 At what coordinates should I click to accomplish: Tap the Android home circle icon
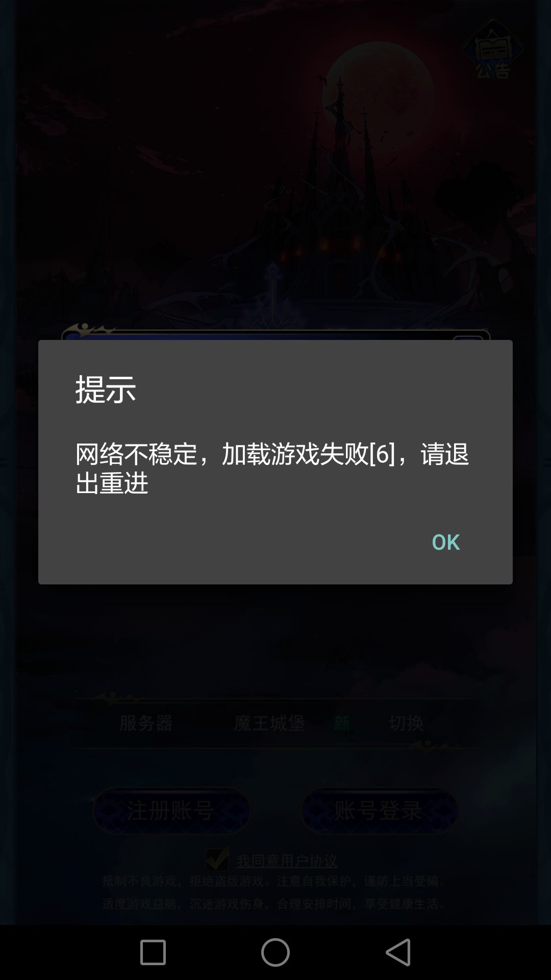coord(275,952)
